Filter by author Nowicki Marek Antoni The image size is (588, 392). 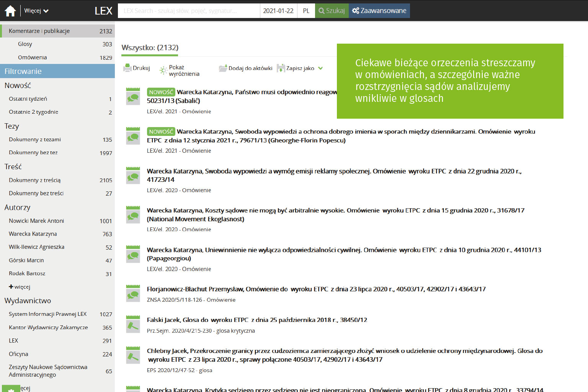36,221
